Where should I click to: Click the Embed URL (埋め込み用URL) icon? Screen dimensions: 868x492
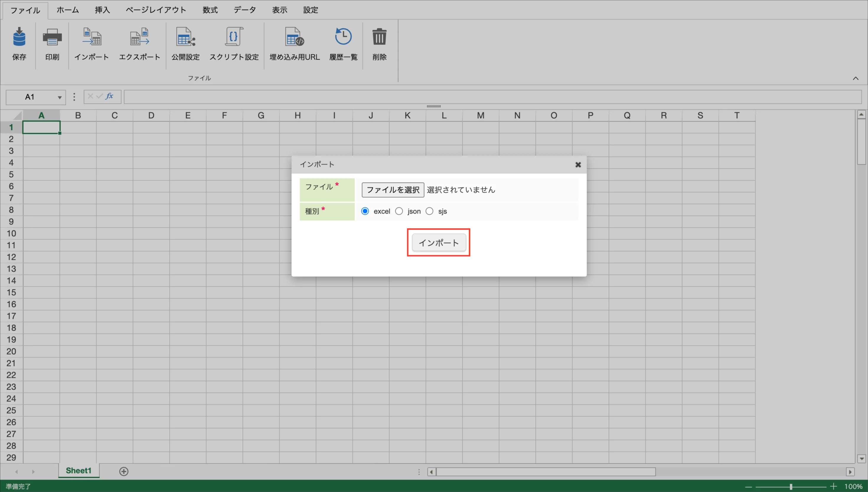pos(294,37)
